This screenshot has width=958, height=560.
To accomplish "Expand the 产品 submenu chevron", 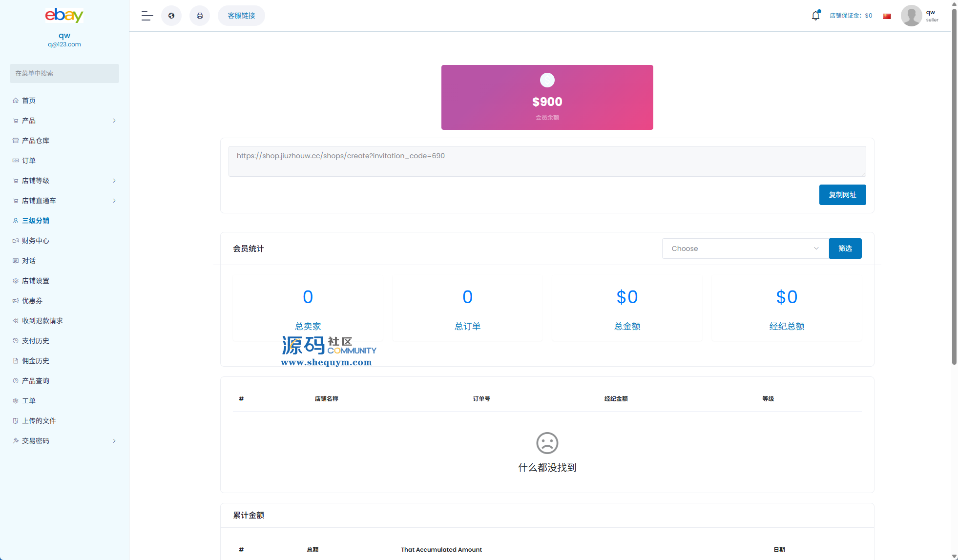I will pyautogui.click(x=114, y=121).
